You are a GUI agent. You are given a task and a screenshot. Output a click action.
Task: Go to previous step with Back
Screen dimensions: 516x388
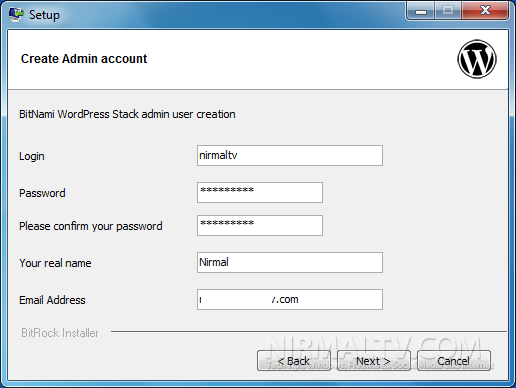click(294, 361)
